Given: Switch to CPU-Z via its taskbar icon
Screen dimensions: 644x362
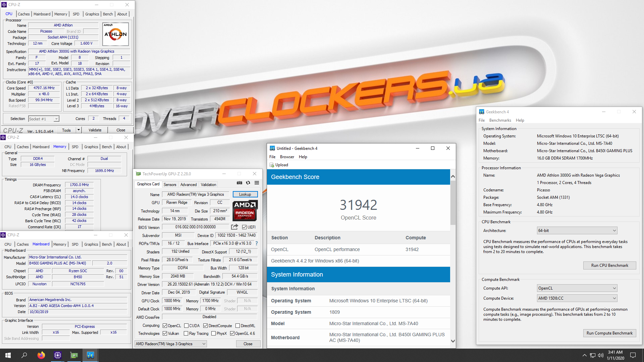Looking at the screenshot, I should pyautogui.click(x=58, y=355).
